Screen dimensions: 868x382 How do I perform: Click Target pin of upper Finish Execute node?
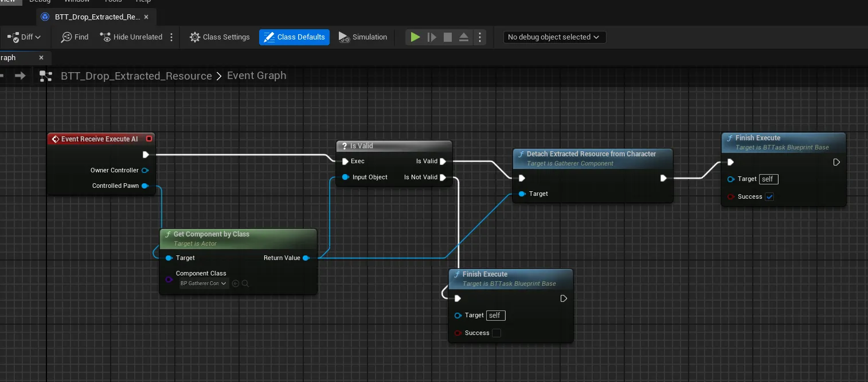coord(730,179)
